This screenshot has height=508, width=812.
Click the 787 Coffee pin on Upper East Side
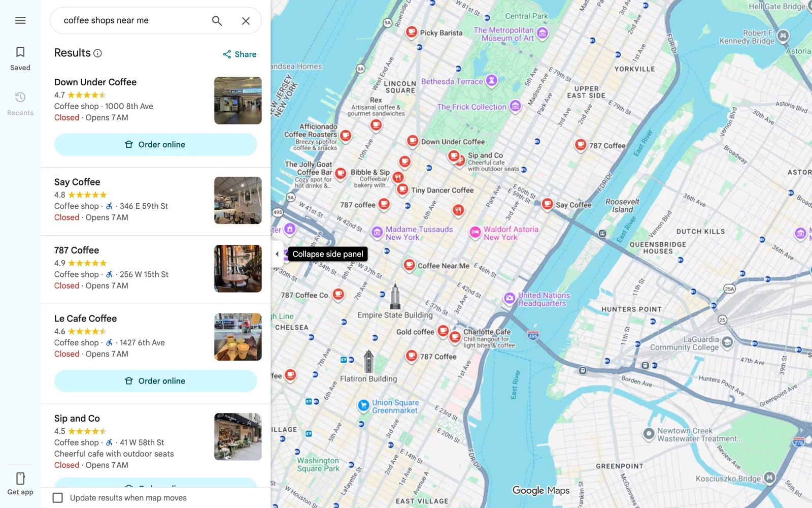[x=581, y=145]
